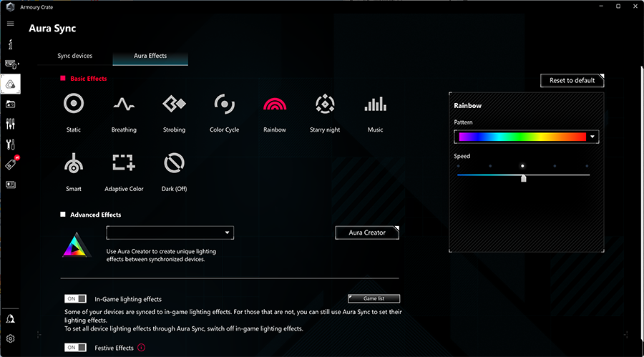Expand the Advanced Effects dropdown list
The image size is (644, 357).
coord(228,233)
